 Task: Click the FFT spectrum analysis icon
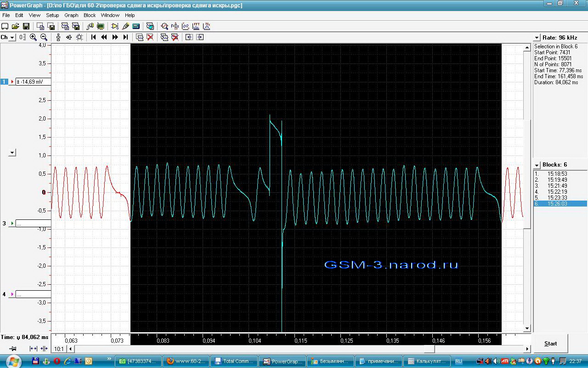point(196,26)
